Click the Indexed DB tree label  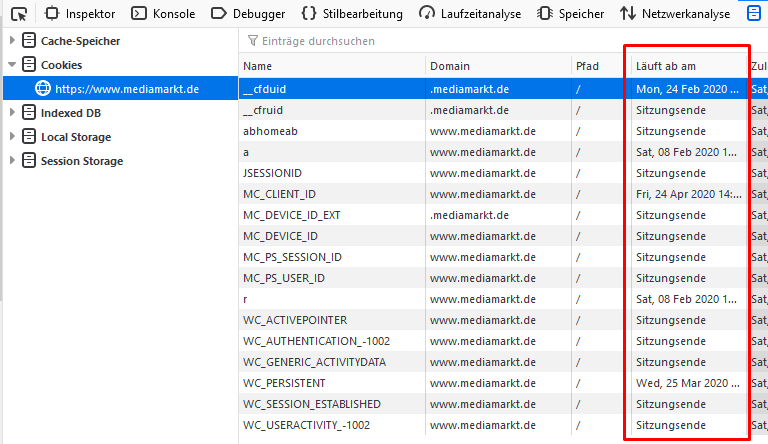coord(71,113)
